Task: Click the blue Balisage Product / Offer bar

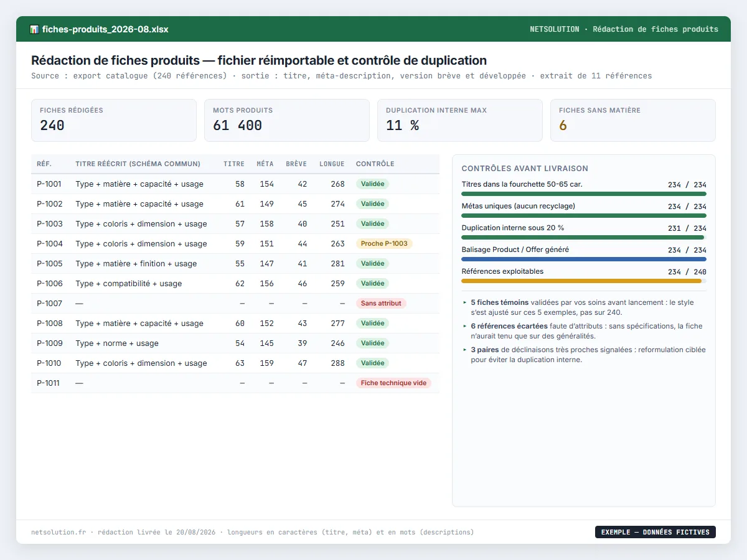Action: pyautogui.click(x=584, y=259)
